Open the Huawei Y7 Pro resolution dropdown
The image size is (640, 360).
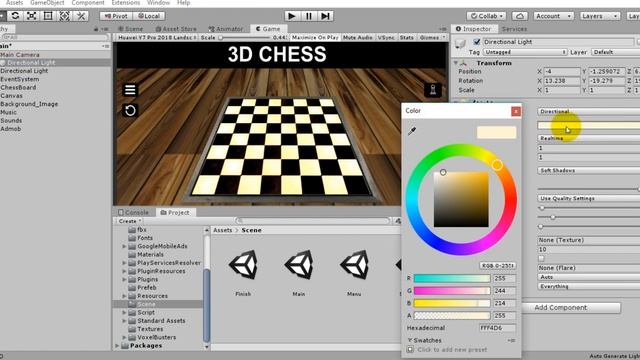156,37
